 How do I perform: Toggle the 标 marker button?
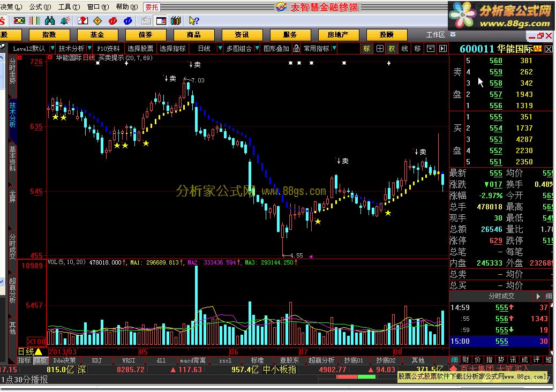click(366, 49)
